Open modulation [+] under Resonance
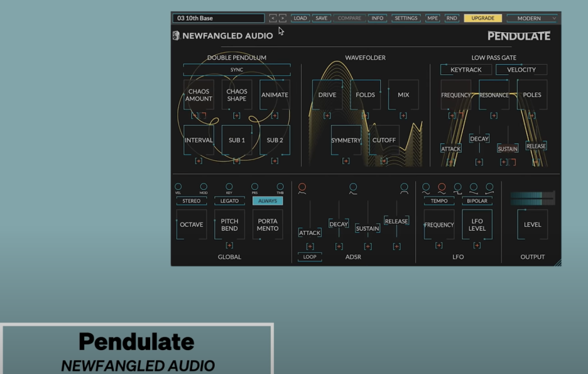 pos(494,116)
